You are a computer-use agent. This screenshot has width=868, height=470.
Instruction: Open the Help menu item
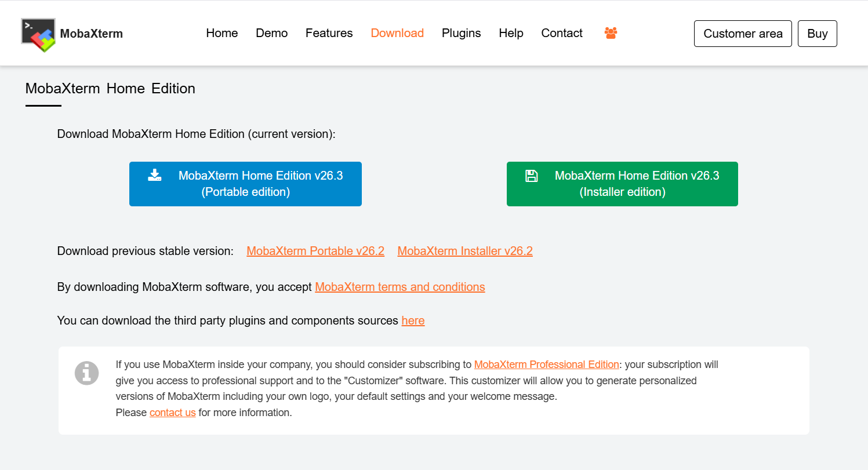511,33
